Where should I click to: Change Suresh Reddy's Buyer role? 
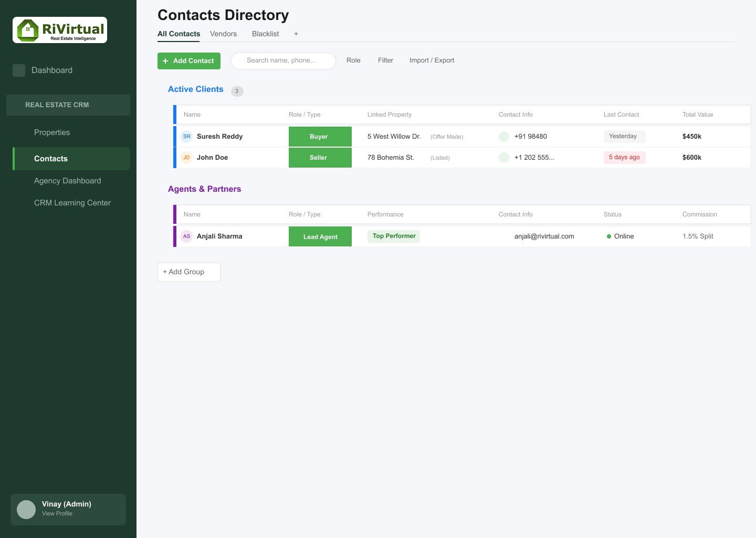[x=320, y=137]
